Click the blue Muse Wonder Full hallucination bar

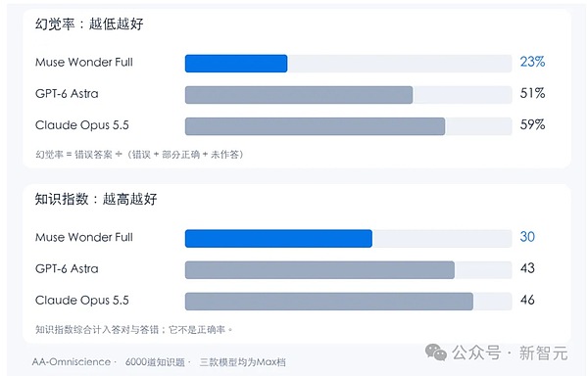click(236, 64)
